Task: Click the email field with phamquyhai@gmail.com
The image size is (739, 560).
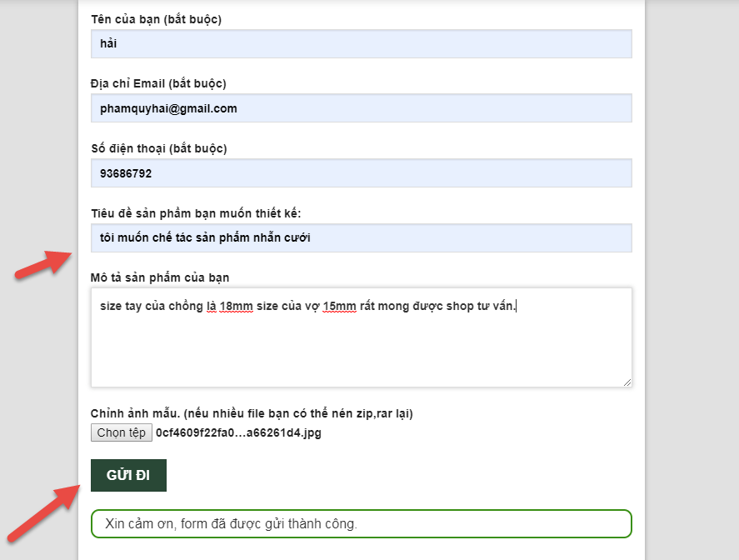Action: [361, 108]
